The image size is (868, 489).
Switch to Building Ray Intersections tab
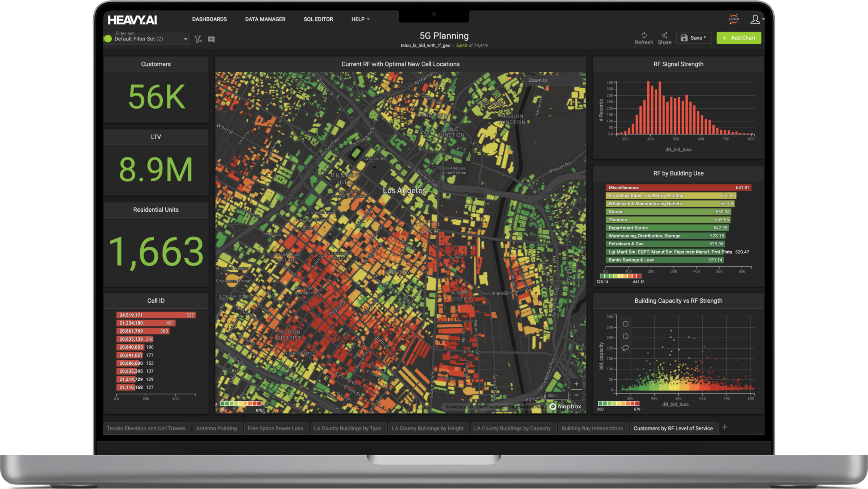pos(592,428)
